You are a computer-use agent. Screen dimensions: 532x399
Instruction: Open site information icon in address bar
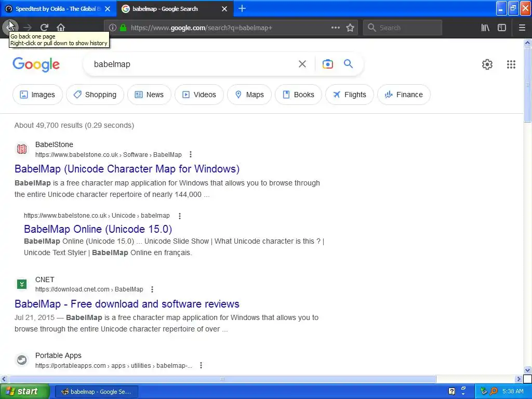[x=113, y=28]
